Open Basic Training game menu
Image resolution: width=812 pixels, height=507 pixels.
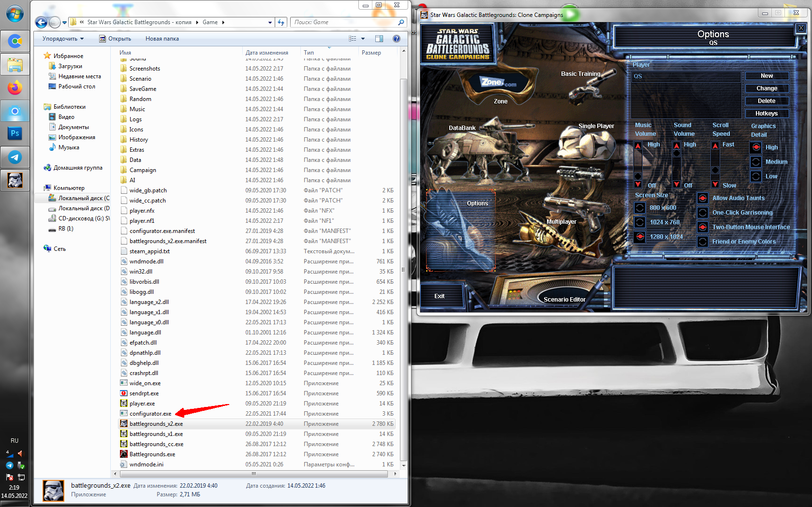[580, 74]
